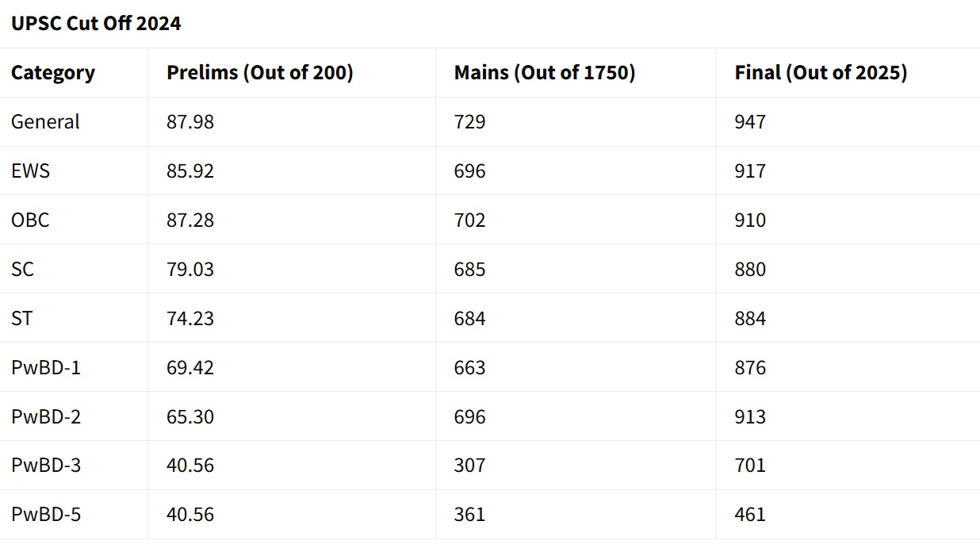Screen dimensions: 980x548
Task: Select the General category cell
Action: pyautogui.click(x=45, y=122)
